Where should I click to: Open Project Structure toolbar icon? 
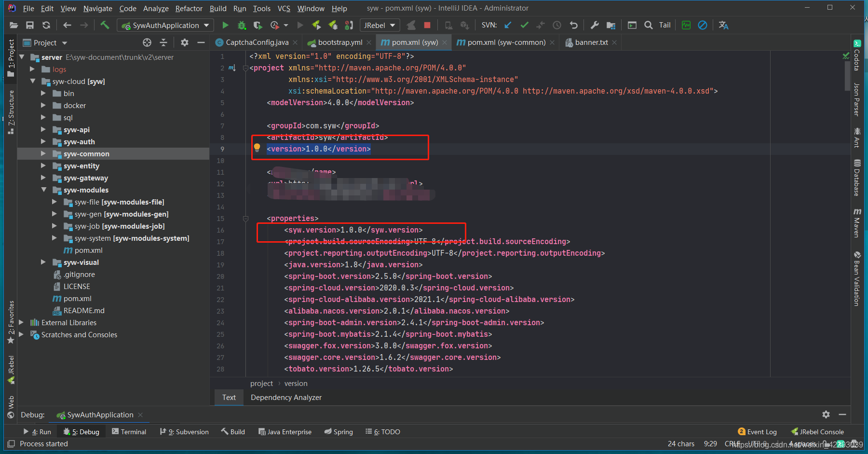coord(611,25)
